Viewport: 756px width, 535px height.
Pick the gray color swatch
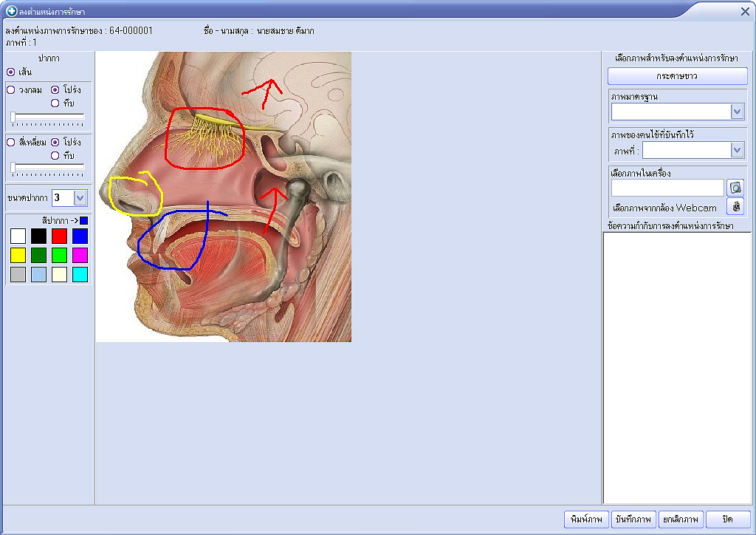18,274
